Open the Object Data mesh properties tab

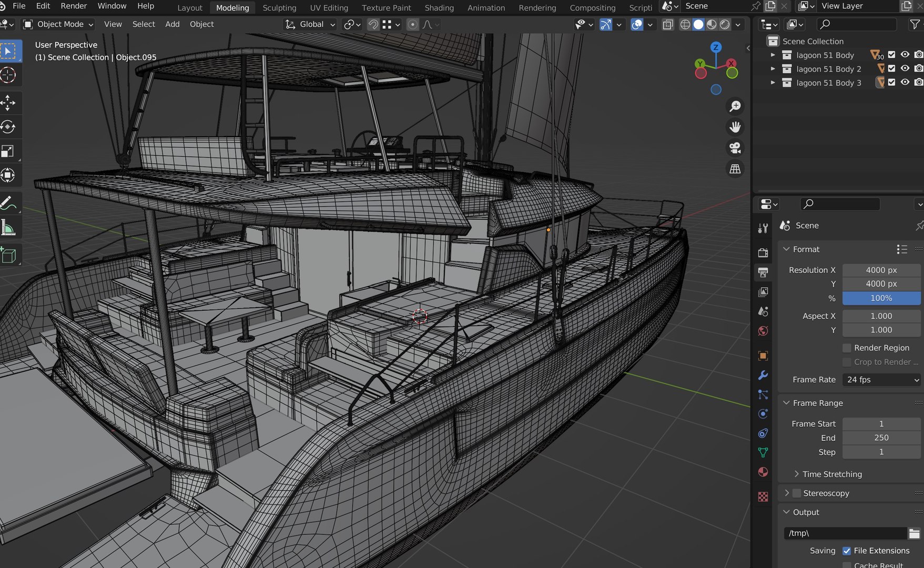[x=763, y=452]
